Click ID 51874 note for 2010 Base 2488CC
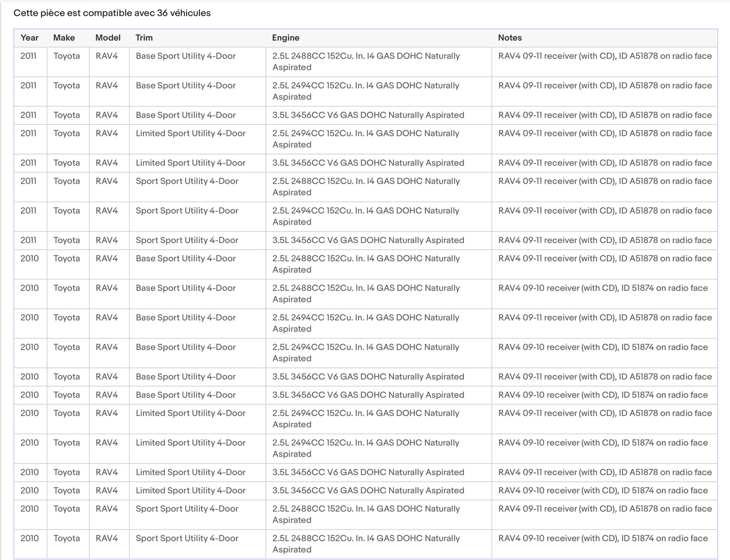The height and width of the screenshot is (560, 730). (603, 288)
